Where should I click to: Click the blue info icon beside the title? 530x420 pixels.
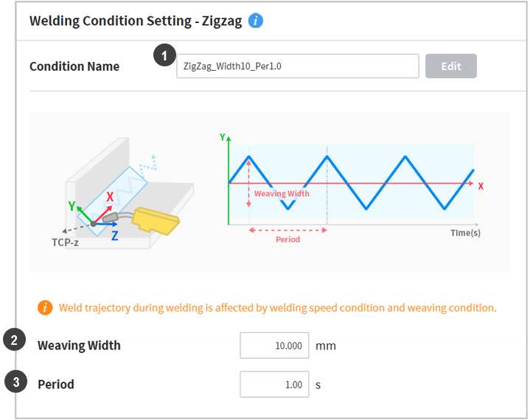click(x=256, y=21)
